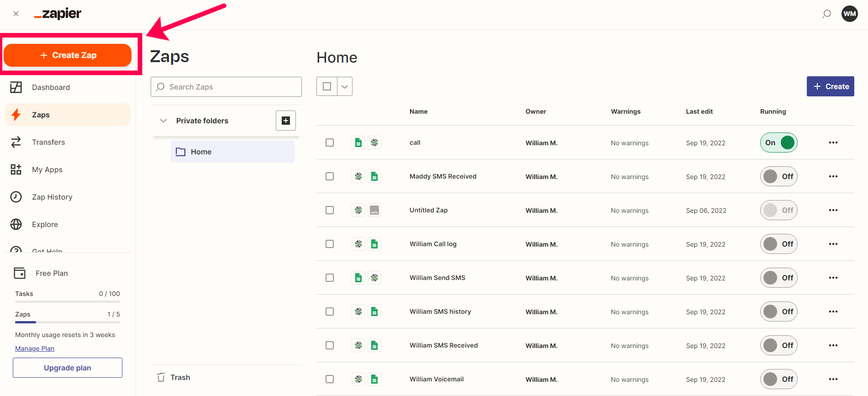
Task: Close the sidebar with the X icon
Action: [x=16, y=14]
